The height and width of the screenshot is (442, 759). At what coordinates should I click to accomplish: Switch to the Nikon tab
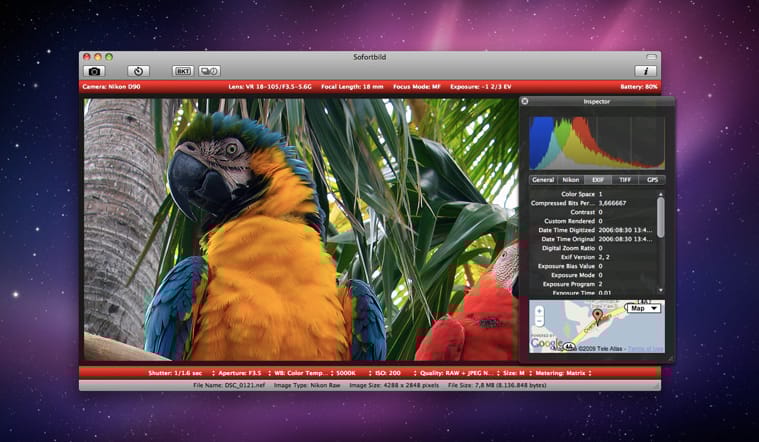click(x=570, y=180)
